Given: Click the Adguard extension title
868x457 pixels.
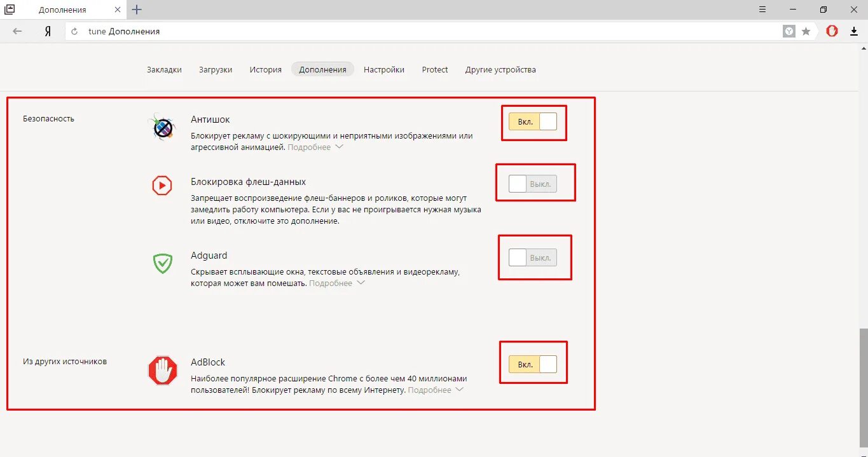Looking at the screenshot, I should point(209,256).
